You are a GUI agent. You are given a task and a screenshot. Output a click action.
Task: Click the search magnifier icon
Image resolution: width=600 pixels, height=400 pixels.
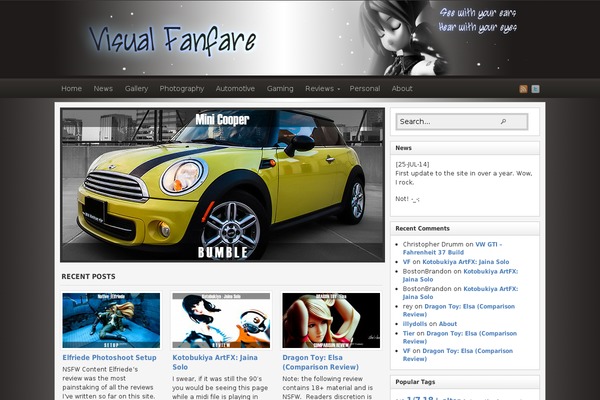(x=503, y=122)
